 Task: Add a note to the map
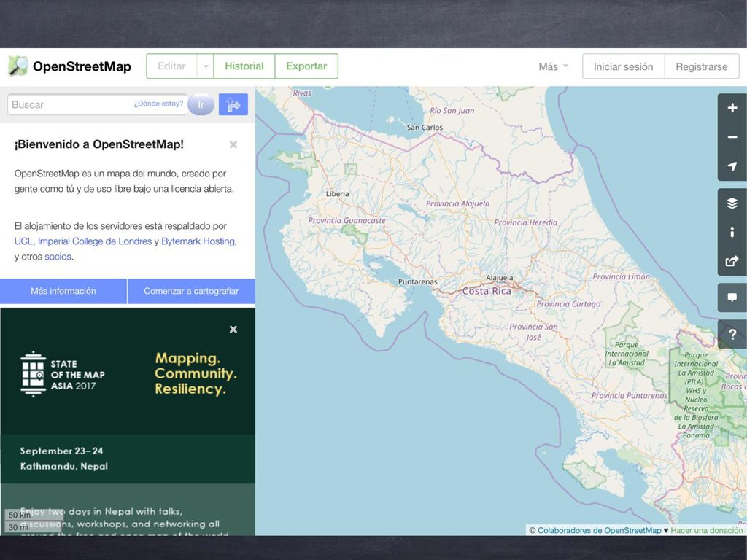[732, 298]
